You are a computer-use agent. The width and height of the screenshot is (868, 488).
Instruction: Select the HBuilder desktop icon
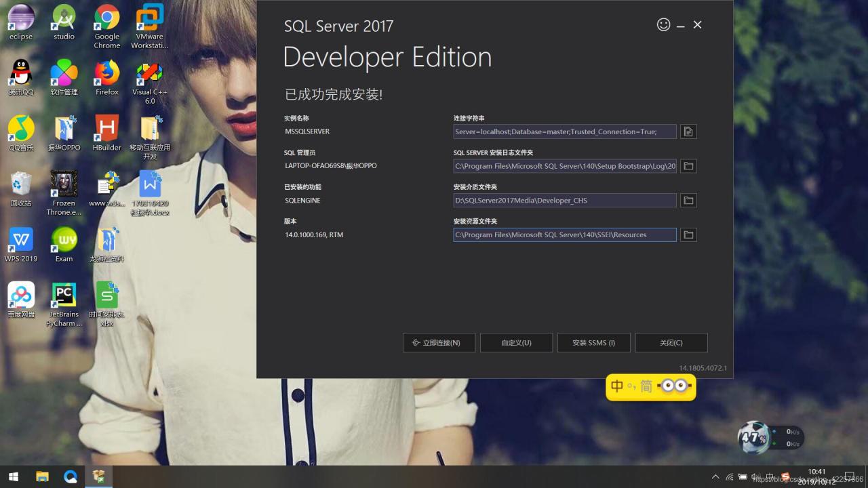106,133
